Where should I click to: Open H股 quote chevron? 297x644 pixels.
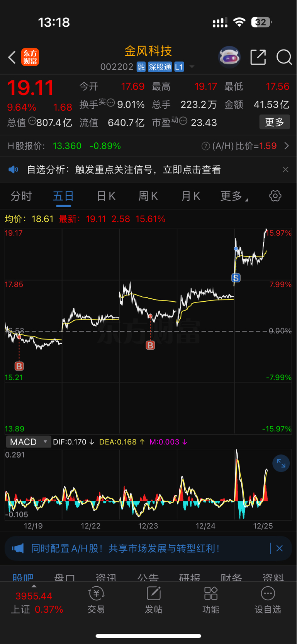point(287,146)
